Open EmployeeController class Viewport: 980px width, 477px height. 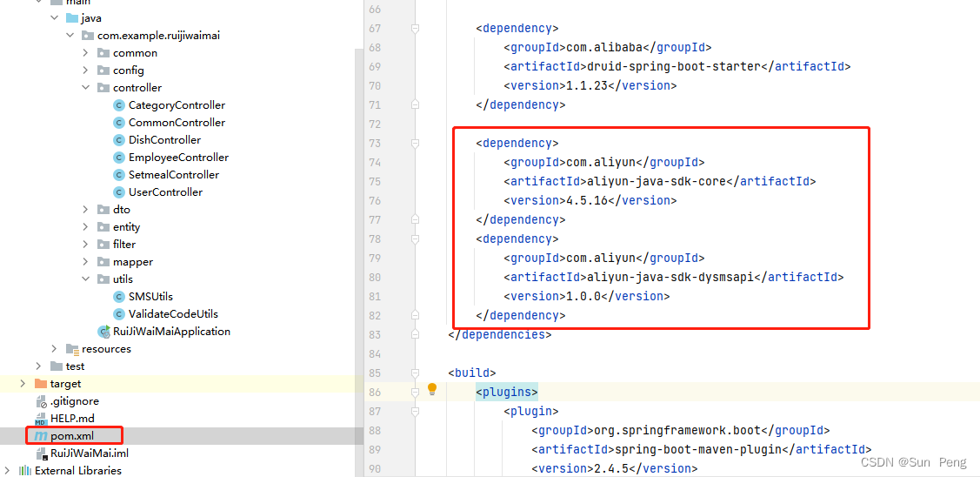coord(178,158)
